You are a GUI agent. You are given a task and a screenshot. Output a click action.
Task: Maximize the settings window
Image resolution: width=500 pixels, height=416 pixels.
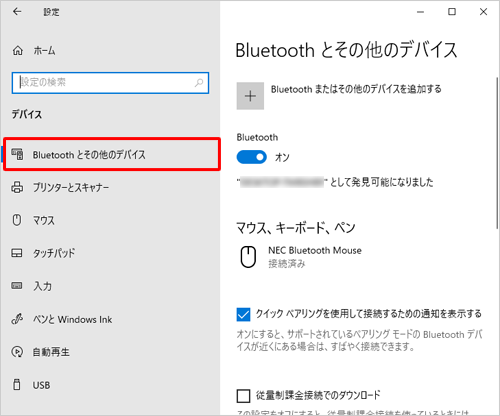pos(452,12)
